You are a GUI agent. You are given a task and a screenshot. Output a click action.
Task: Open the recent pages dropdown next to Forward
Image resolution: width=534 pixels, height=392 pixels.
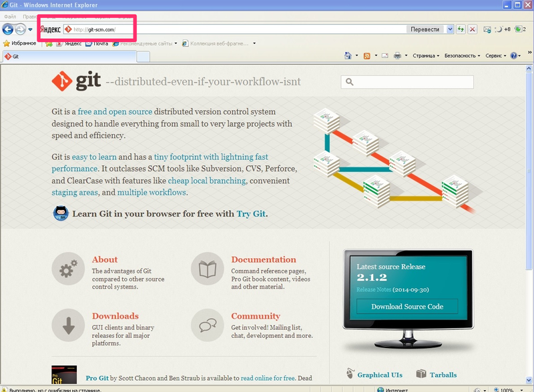pyautogui.click(x=30, y=29)
